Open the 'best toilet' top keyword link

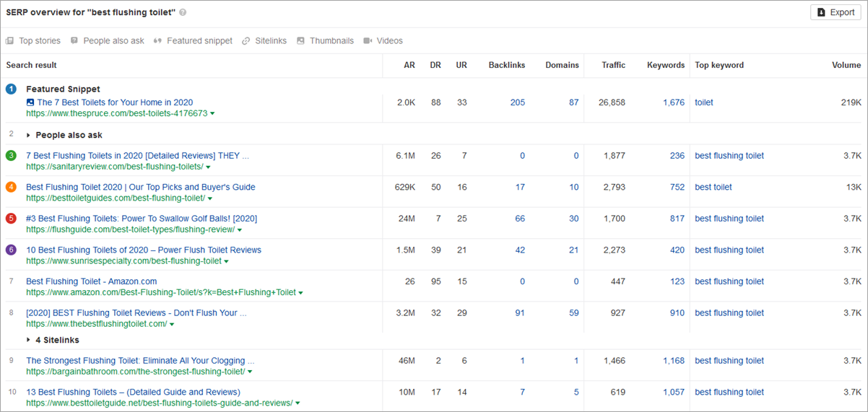coord(713,187)
